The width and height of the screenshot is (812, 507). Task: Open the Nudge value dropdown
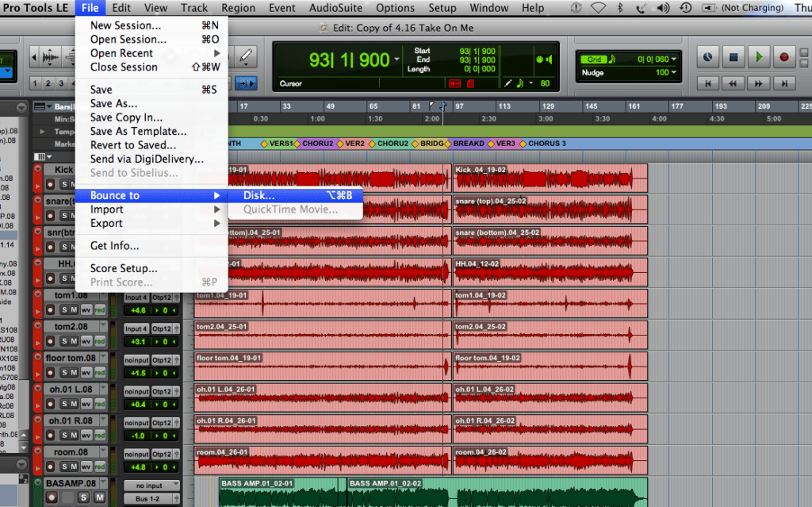(673, 72)
